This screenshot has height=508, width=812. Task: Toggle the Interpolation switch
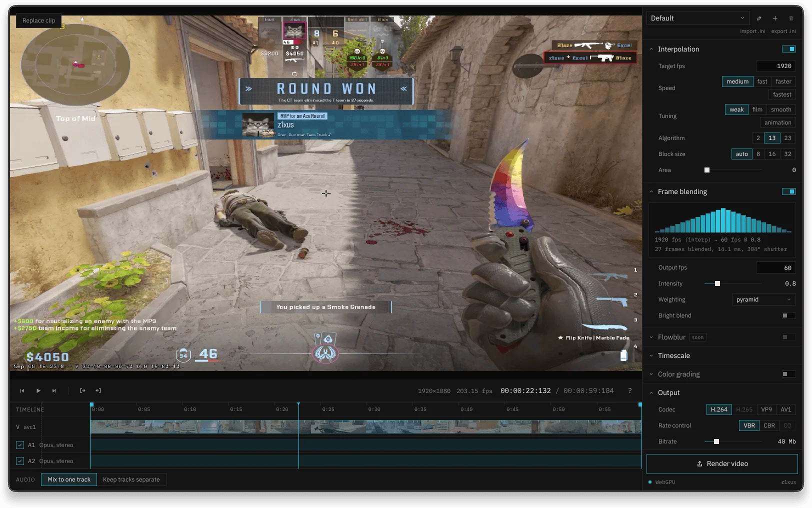pos(788,49)
